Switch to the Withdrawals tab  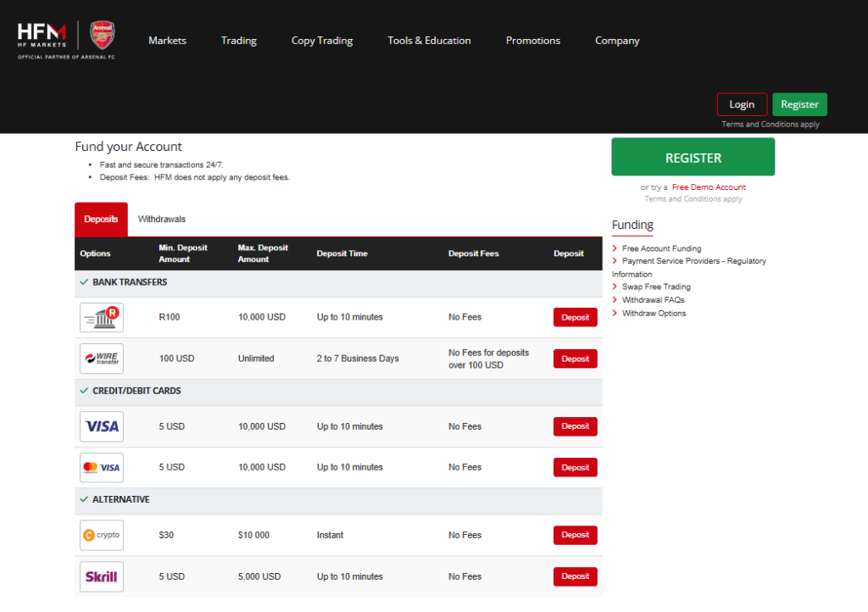(162, 220)
